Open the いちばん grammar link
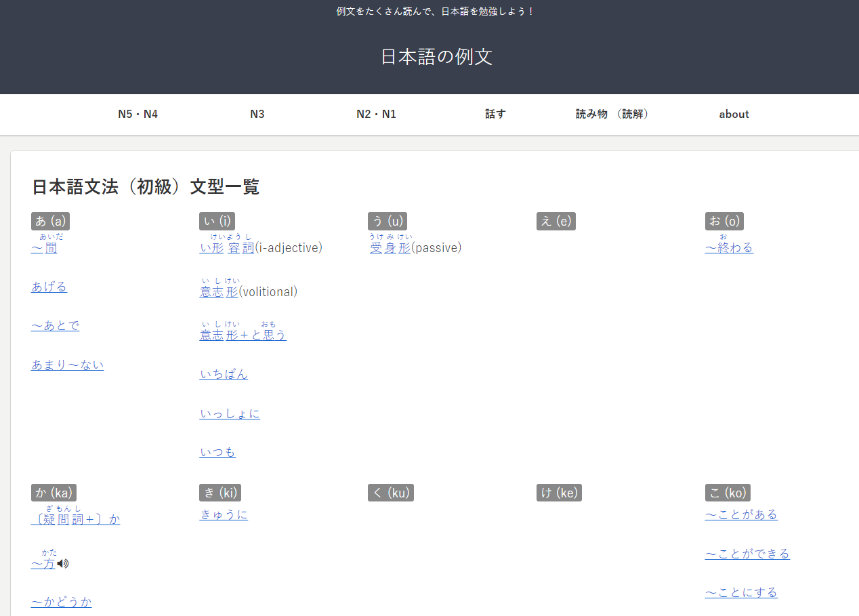 click(x=224, y=374)
